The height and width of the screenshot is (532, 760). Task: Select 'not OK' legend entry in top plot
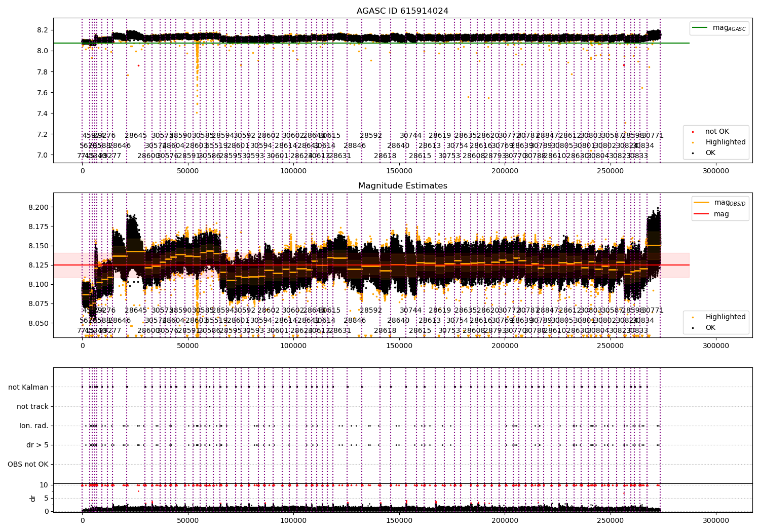pos(717,132)
